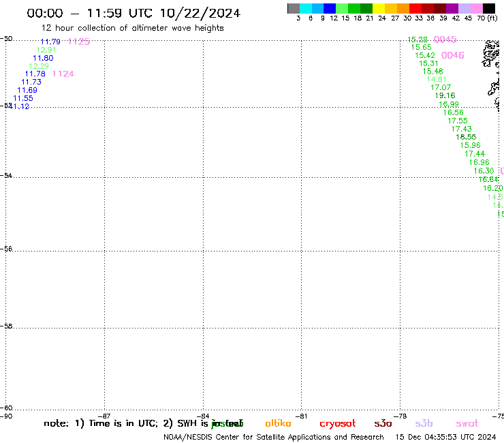Click the 'swot' satellite legend label
This screenshot has width=504, height=443.
click(467, 423)
